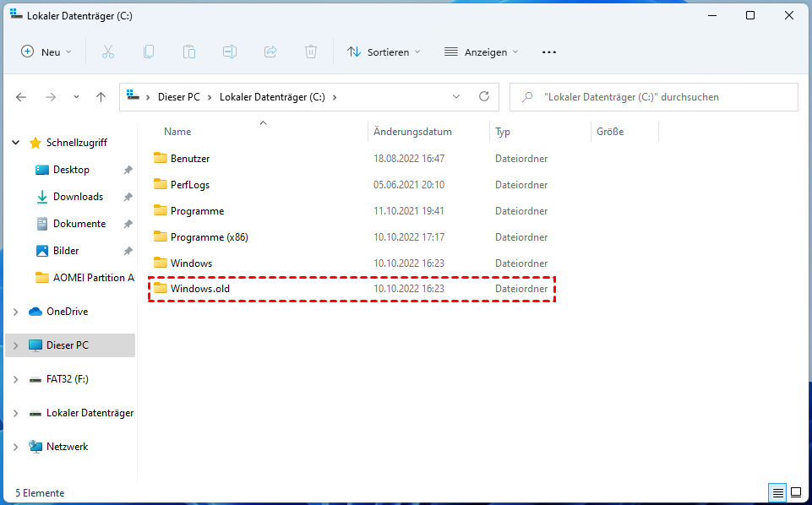This screenshot has height=505, width=812.
Task: Expand the FAT32 (F:) tree node
Action: (x=16, y=379)
